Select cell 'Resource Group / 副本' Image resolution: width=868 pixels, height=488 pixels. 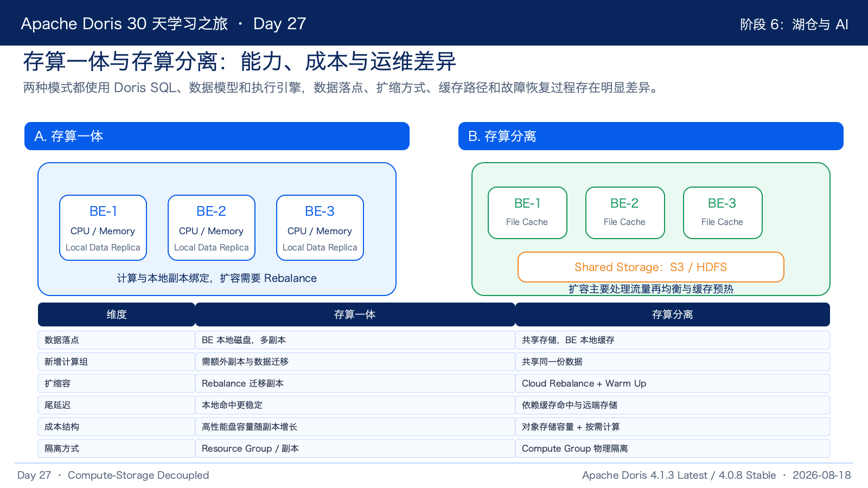(355, 448)
